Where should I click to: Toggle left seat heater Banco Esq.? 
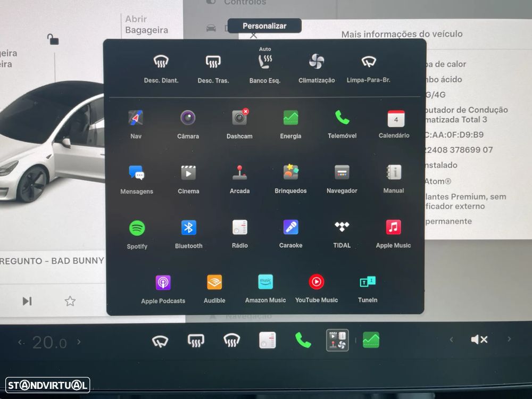coord(264,66)
